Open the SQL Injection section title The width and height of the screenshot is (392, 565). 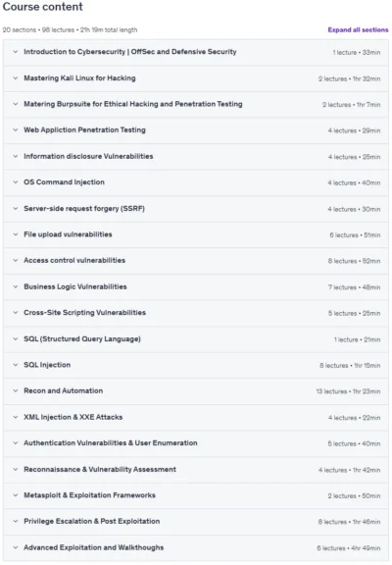tap(47, 365)
